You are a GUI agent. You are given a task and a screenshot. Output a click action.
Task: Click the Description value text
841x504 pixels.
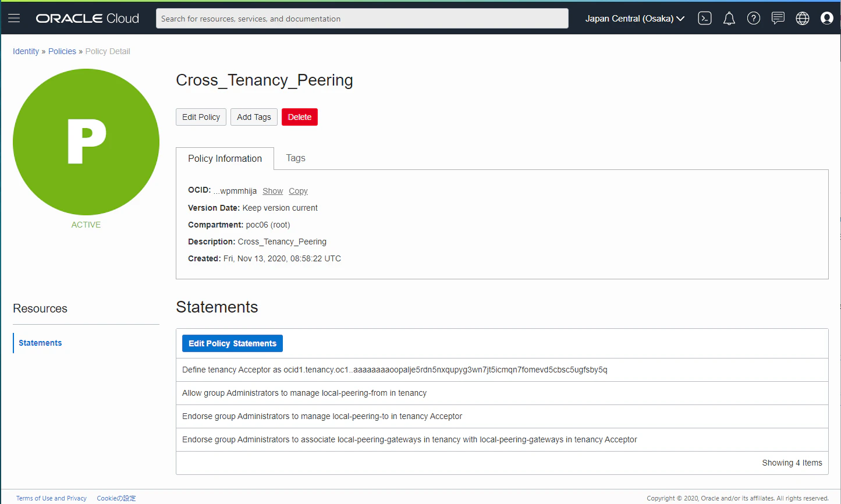[282, 242]
